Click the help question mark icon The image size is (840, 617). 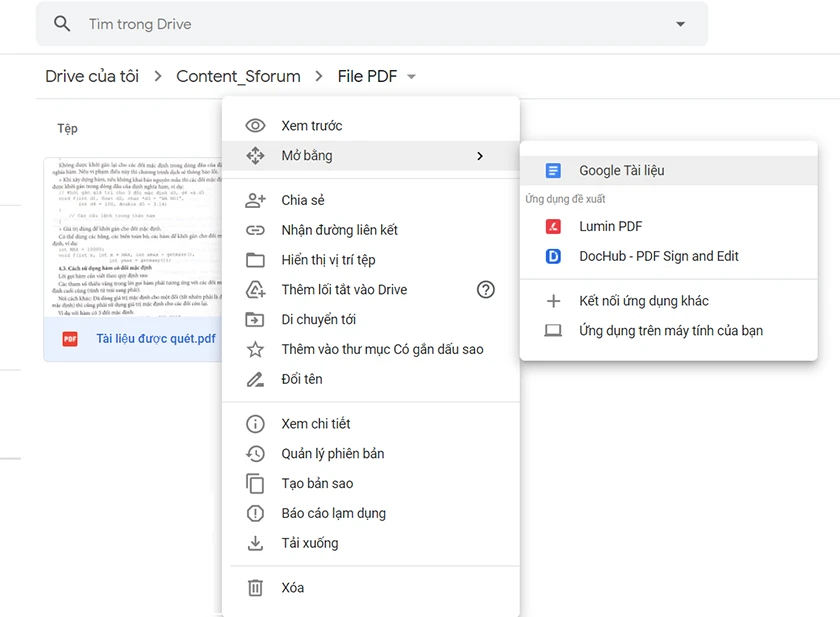[485, 290]
